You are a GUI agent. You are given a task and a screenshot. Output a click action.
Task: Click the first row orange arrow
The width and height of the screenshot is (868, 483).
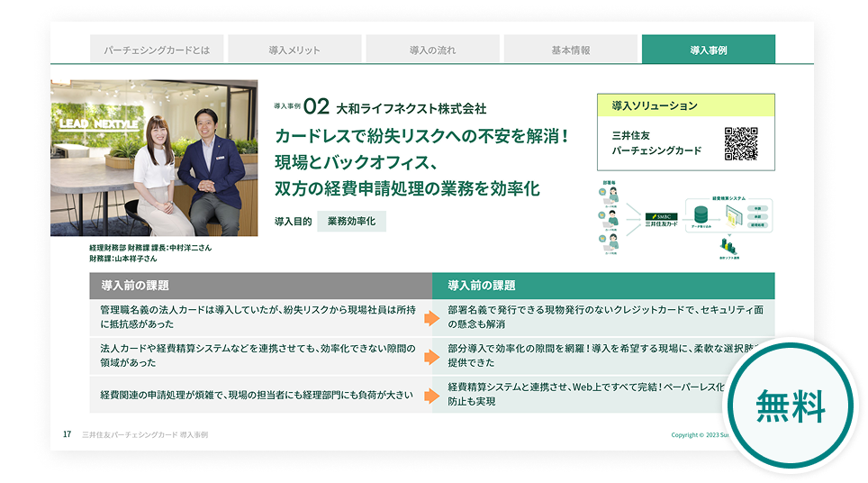tap(432, 317)
